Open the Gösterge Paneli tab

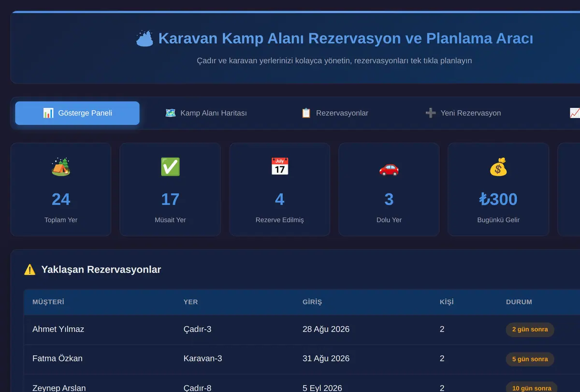coord(77,113)
